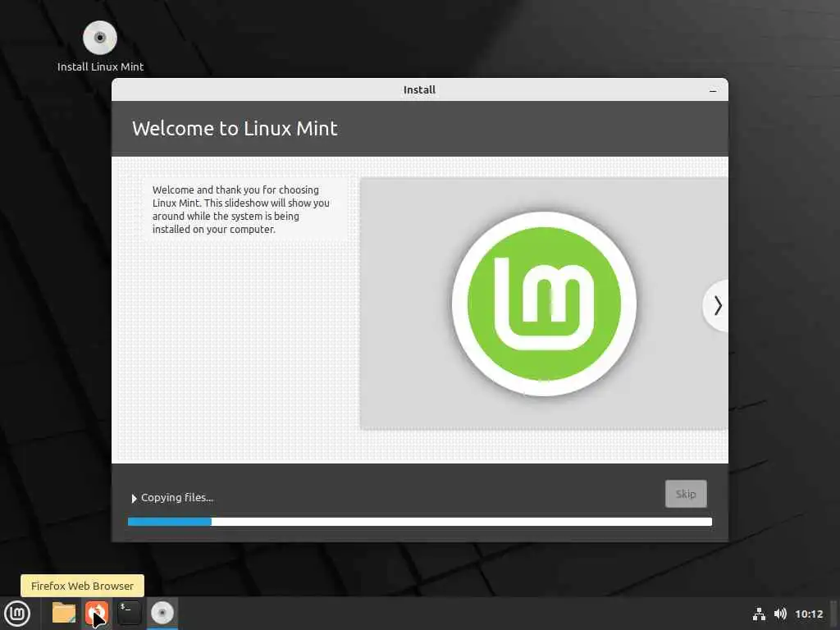Click the Copying files... status text
The width and height of the screenshot is (840, 630).
pyautogui.click(x=177, y=498)
